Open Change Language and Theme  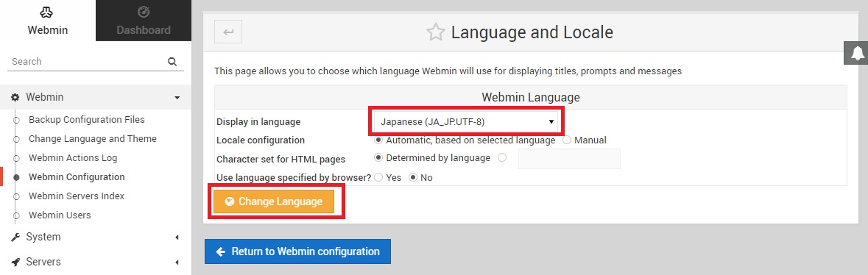coord(93,139)
